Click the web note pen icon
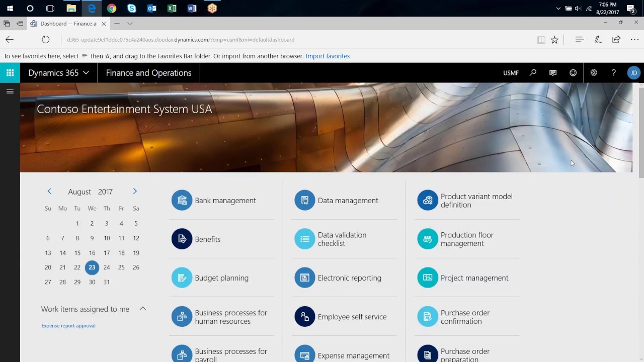 (598, 39)
